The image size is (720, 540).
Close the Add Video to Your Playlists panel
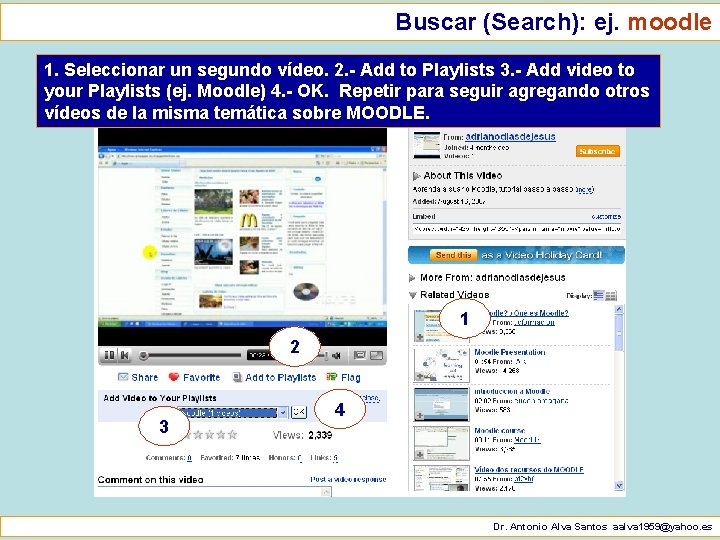point(371,398)
